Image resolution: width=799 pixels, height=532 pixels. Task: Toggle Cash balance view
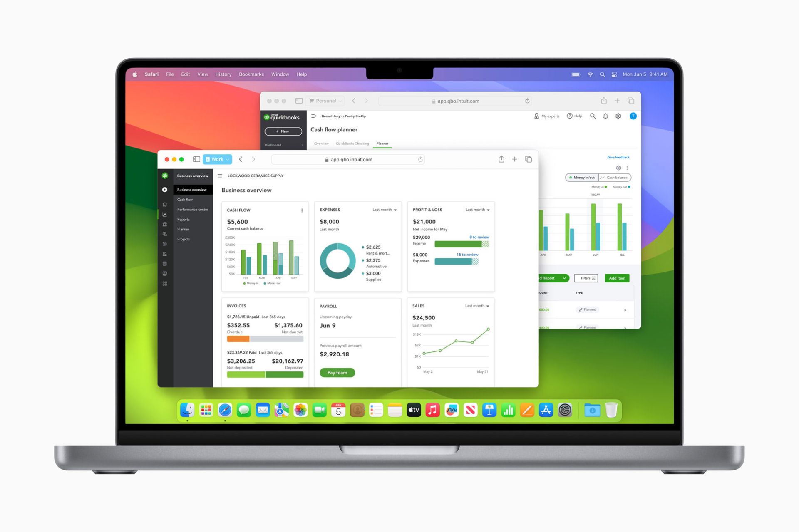click(615, 178)
